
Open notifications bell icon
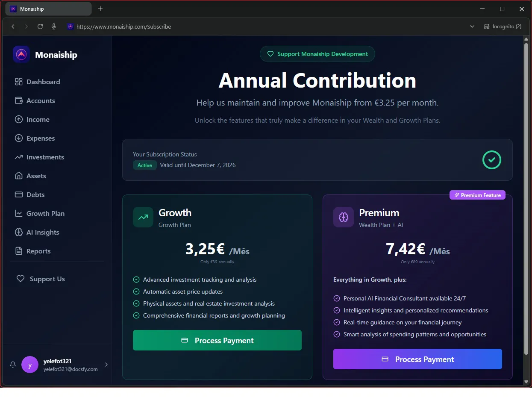tap(13, 365)
